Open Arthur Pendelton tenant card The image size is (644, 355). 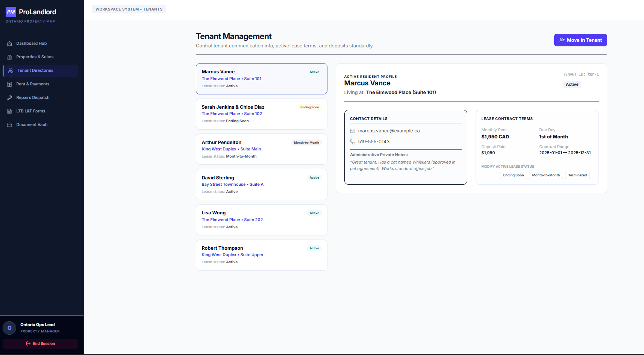coord(262,149)
